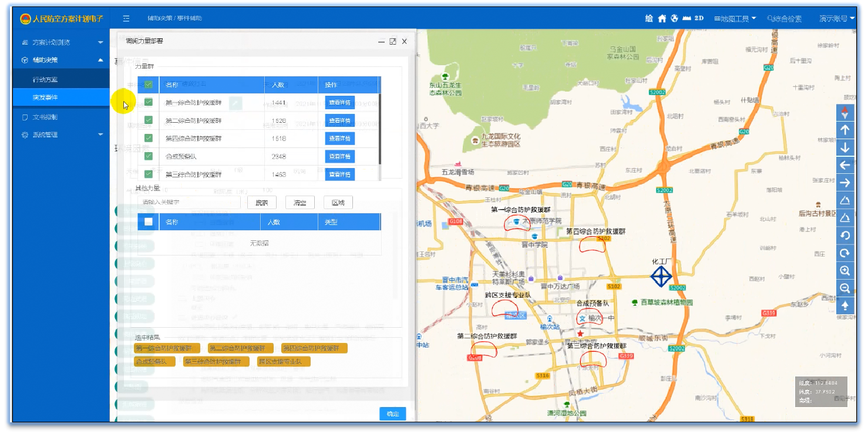Click the ruler measurement icon in top bar
This screenshot has width=868, height=437.
685,18
